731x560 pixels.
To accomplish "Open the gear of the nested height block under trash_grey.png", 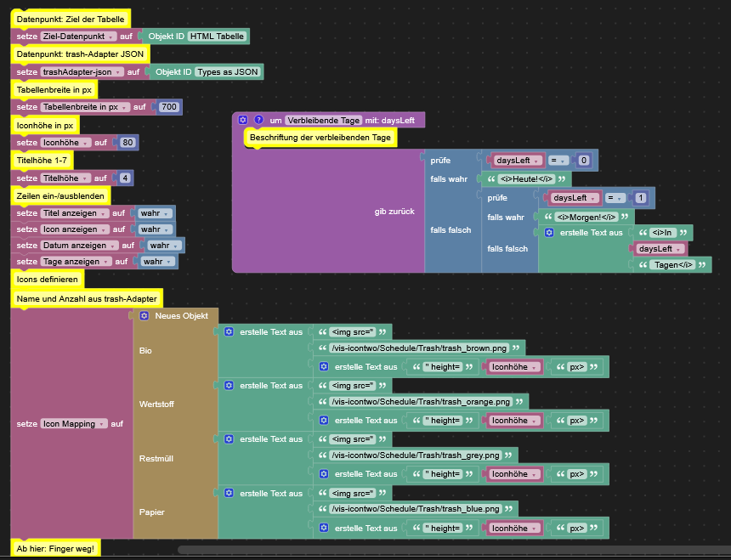I will pyautogui.click(x=324, y=474).
